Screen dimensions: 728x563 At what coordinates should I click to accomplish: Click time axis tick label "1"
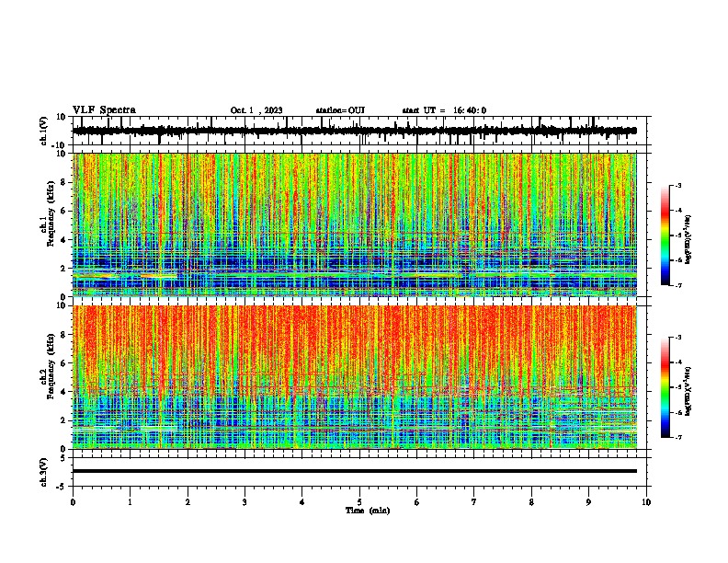click(130, 502)
